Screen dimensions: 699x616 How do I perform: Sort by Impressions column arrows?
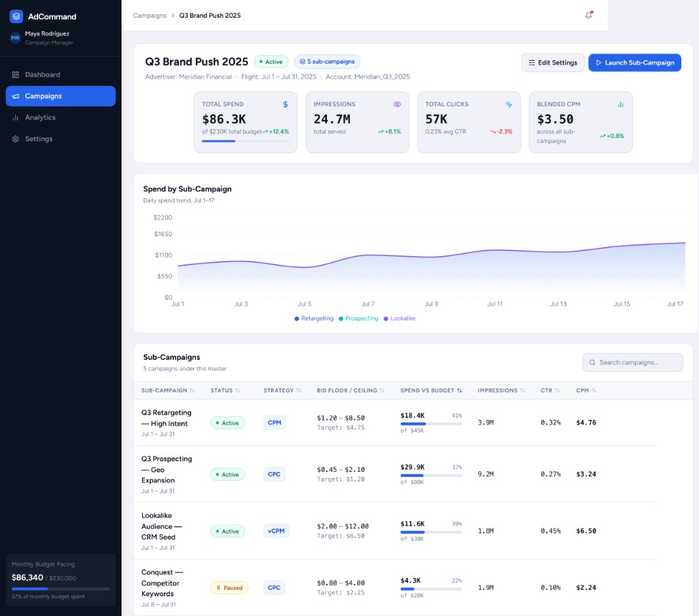click(x=522, y=391)
